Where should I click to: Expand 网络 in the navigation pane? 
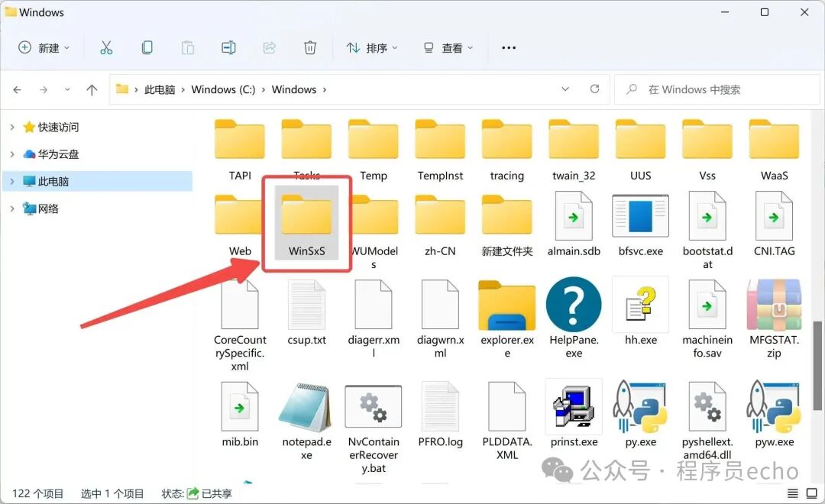(x=14, y=208)
